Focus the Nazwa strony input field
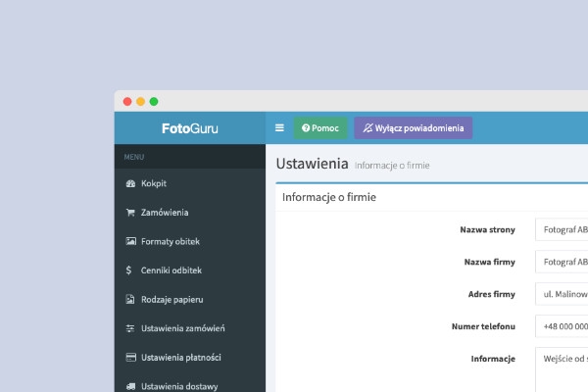Image resolution: width=588 pixels, height=392 pixels. point(562,229)
